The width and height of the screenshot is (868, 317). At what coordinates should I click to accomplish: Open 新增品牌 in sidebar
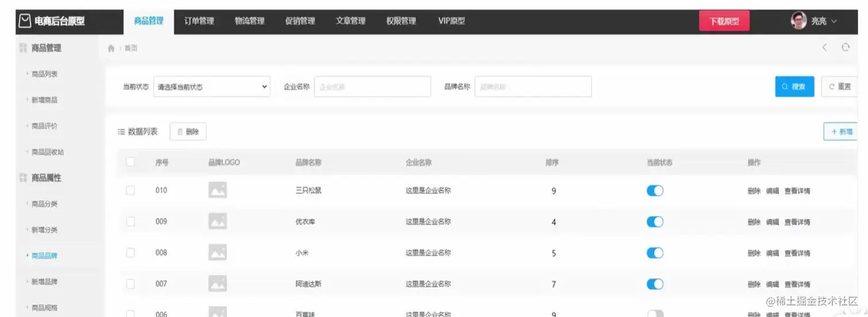pyautogui.click(x=44, y=281)
